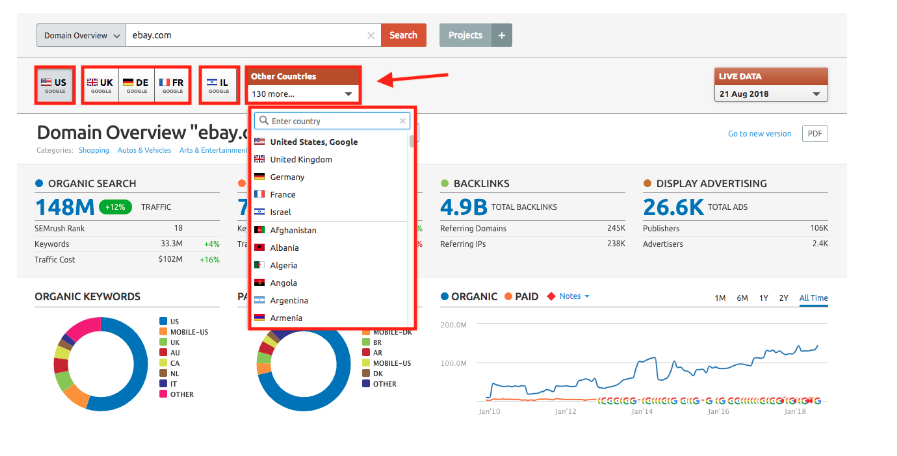The height and width of the screenshot is (456, 897).
Task: Clear the domain search field X
Action: coord(371,35)
